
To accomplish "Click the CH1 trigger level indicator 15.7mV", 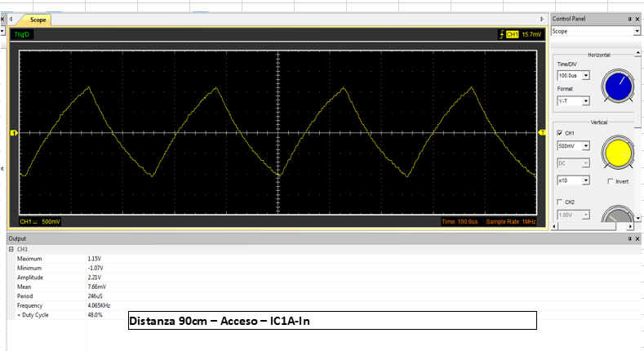I will pos(523,34).
